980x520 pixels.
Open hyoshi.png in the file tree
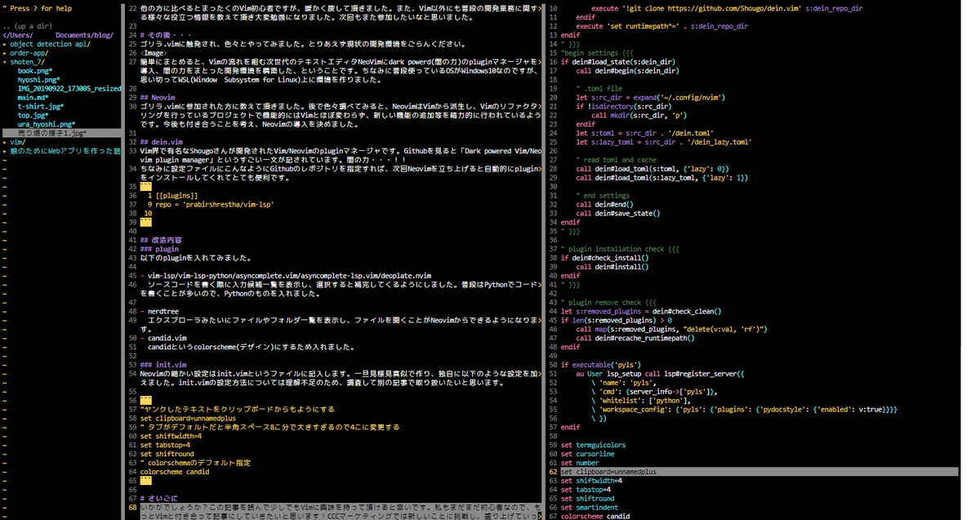pos(41,79)
